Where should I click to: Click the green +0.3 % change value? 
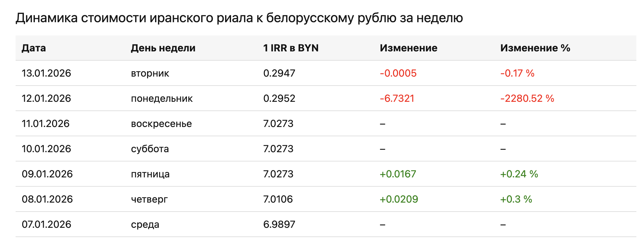(516, 199)
